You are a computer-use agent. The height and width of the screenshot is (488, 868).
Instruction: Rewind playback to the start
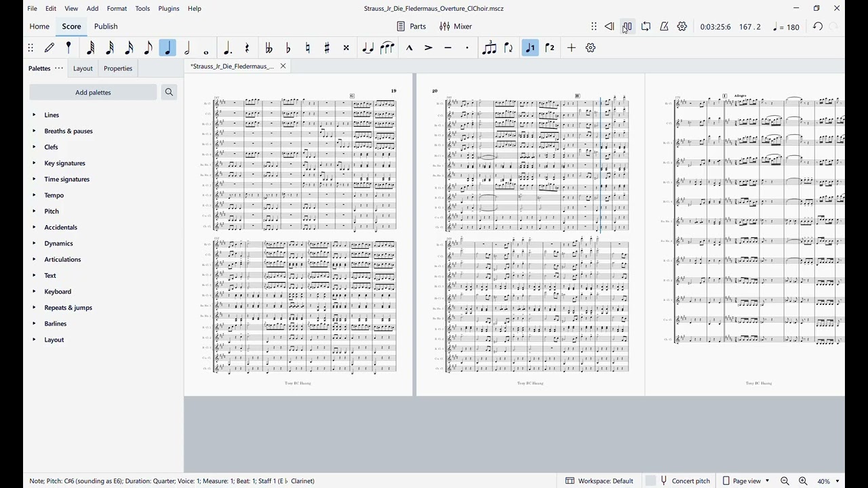point(610,27)
